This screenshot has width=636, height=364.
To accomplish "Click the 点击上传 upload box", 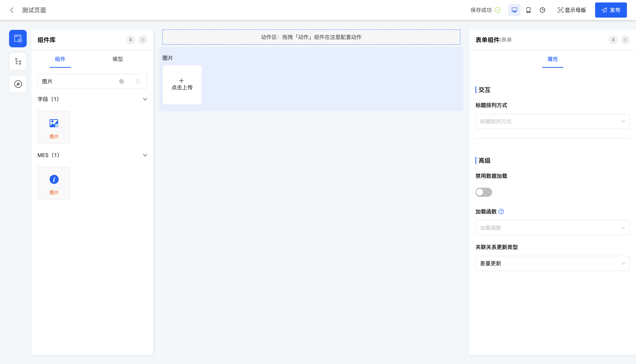I will click(x=182, y=85).
